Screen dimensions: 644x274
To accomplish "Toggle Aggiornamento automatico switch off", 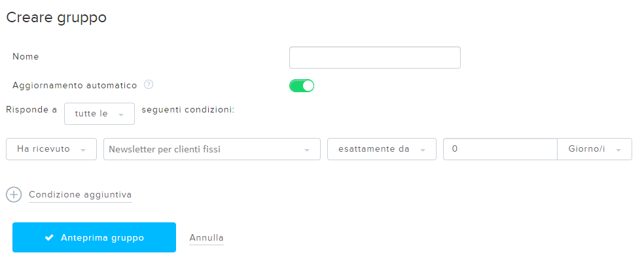I will pyautogui.click(x=302, y=86).
